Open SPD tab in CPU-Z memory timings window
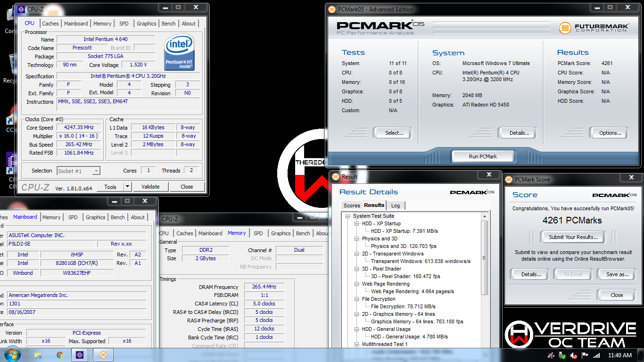 258,233
